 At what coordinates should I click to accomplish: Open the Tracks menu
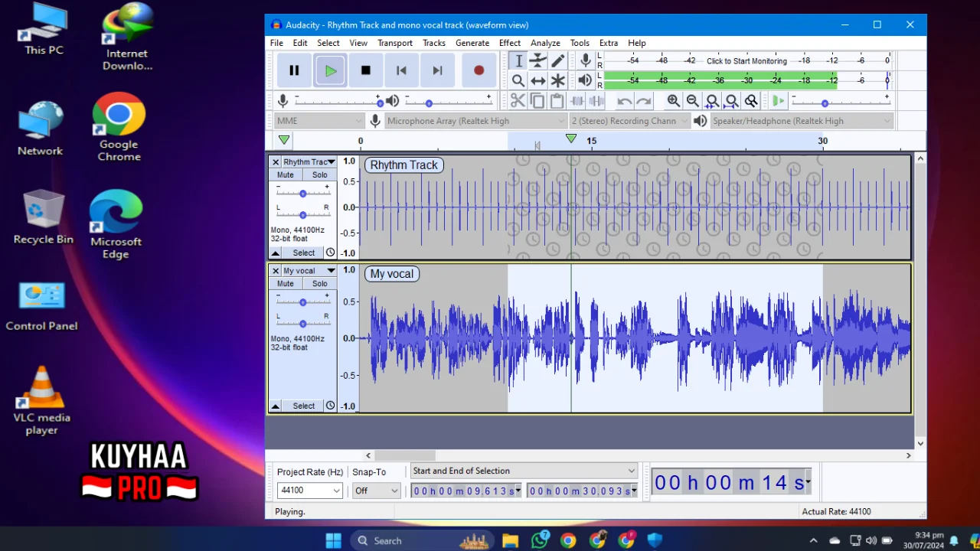click(x=434, y=43)
